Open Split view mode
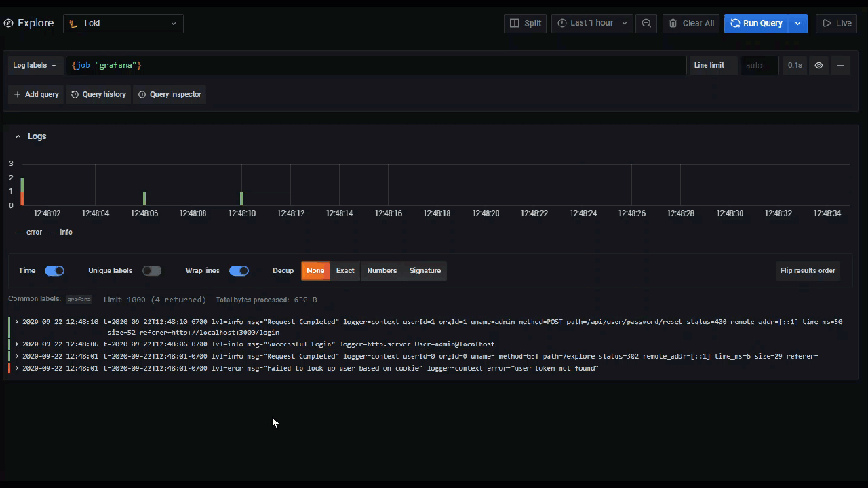868x488 pixels. click(x=525, y=23)
